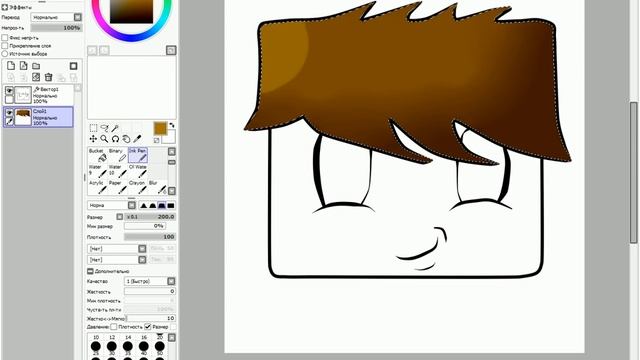Toggle the brush size multiplier square button
This screenshot has width=640, height=360.
point(120,217)
